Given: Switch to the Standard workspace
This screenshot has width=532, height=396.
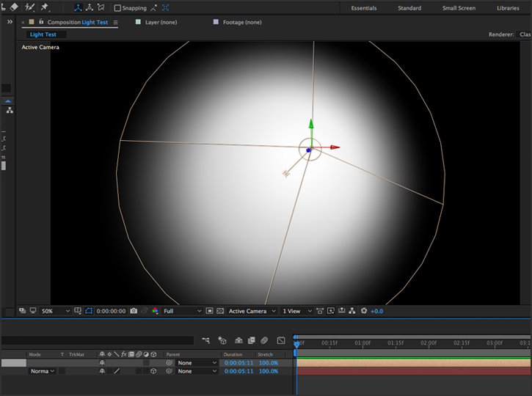Looking at the screenshot, I should coord(409,8).
